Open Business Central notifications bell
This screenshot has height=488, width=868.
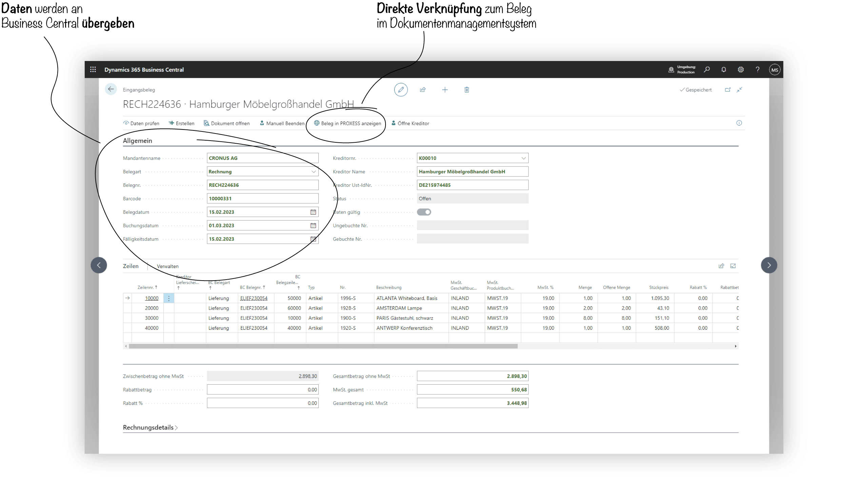pyautogui.click(x=724, y=69)
